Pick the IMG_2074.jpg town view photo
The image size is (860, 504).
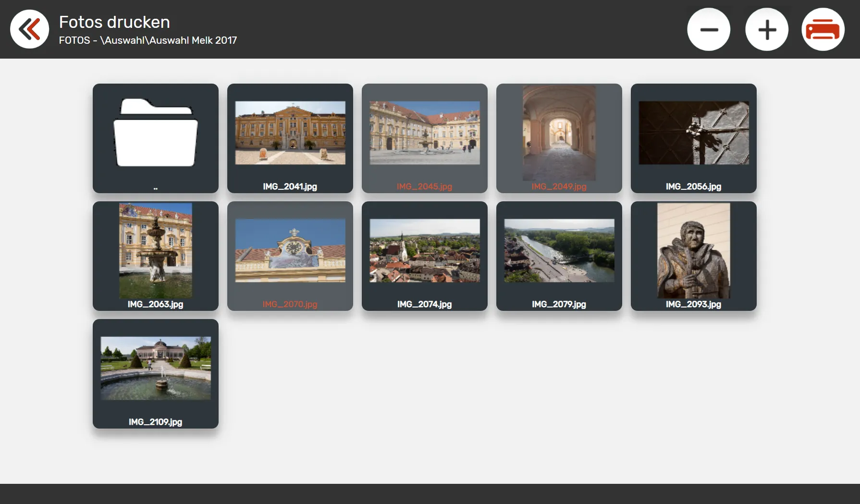tap(424, 250)
